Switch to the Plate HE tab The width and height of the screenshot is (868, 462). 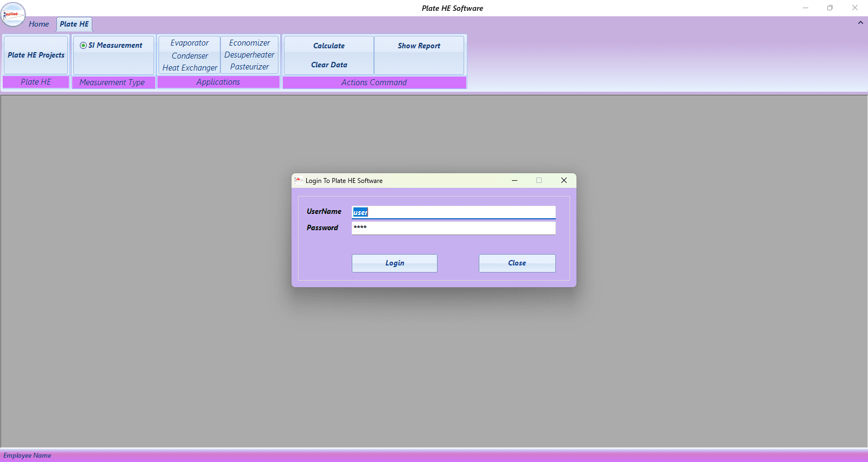point(74,24)
